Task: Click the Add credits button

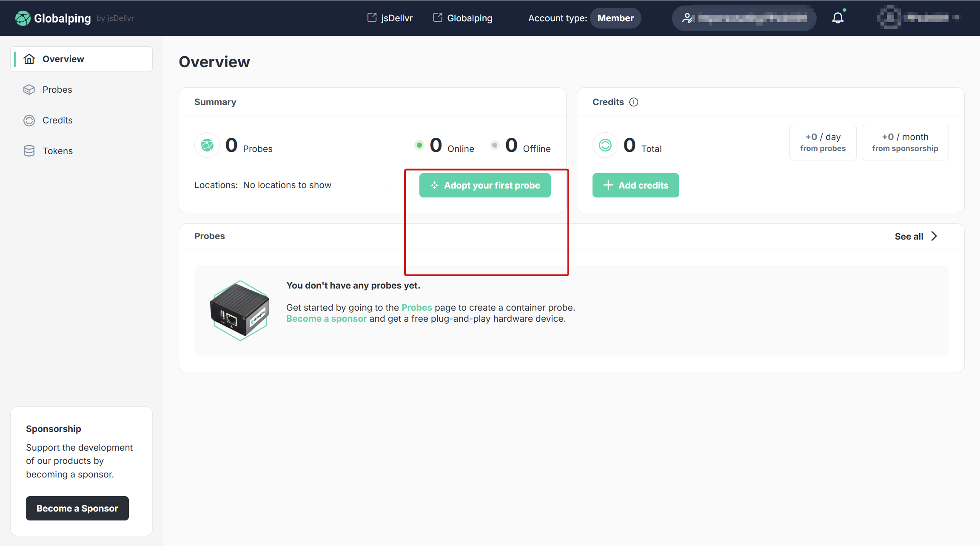Action: pyautogui.click(x=635, y=185)
